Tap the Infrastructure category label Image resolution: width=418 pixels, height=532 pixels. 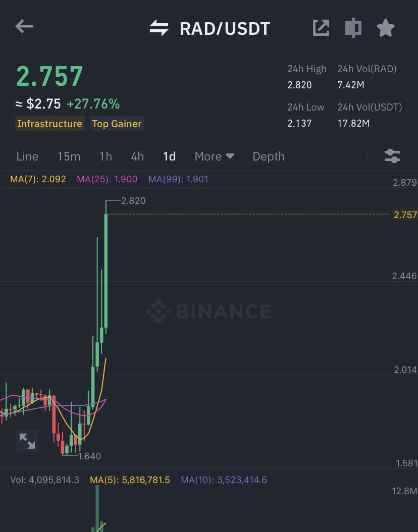click(49, 123)
